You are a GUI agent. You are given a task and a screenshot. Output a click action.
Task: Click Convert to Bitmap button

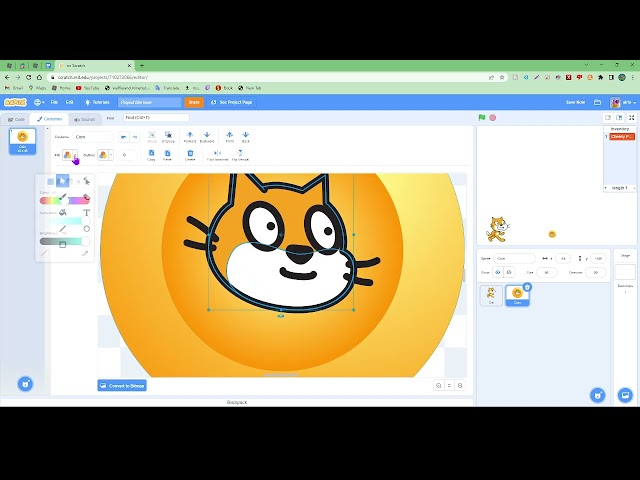(x=122, y=385)
